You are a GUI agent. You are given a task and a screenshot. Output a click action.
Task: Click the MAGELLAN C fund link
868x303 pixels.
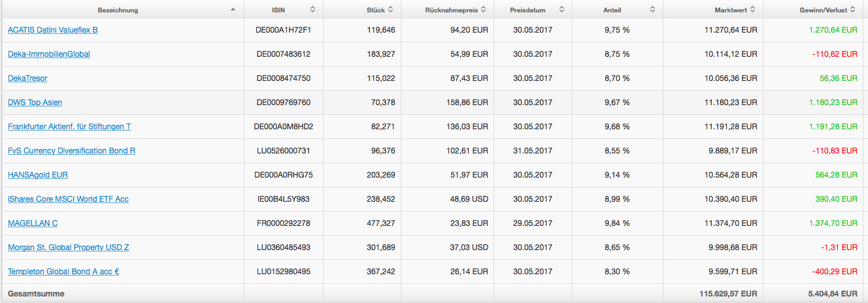pos(33,223)
